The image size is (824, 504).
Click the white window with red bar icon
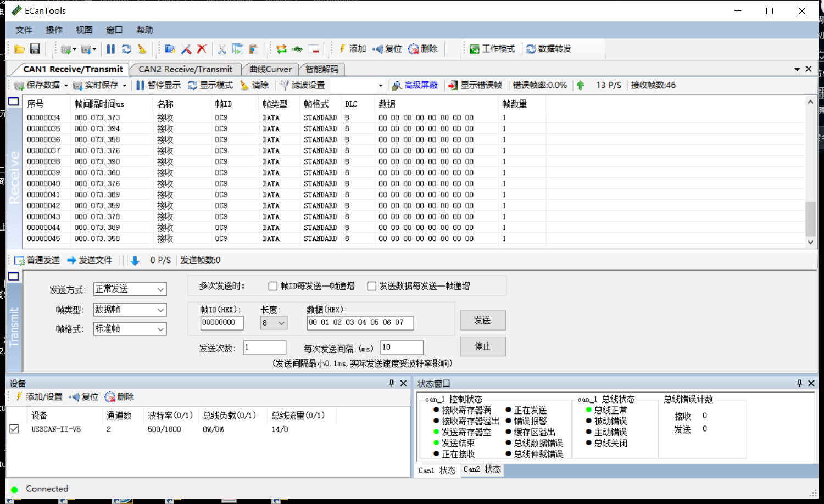(x=313, y=49)
